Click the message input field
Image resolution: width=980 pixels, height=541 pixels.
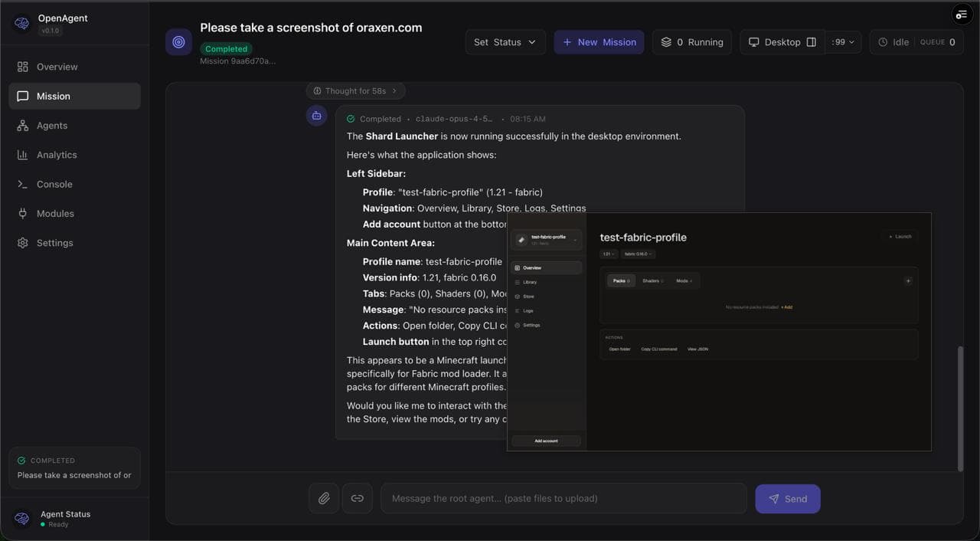click(563, 498)
